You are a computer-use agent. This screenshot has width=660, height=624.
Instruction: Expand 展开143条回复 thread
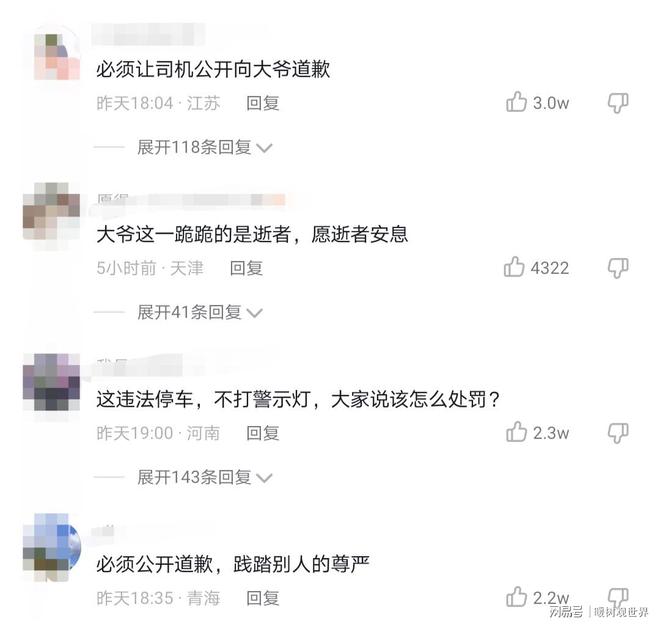(x=205, y=477)
